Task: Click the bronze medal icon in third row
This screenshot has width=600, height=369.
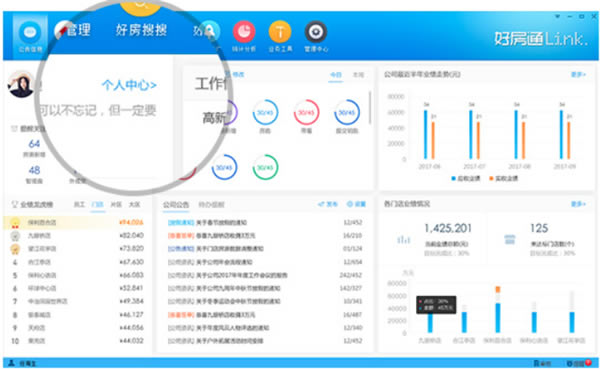Action: 15,249
